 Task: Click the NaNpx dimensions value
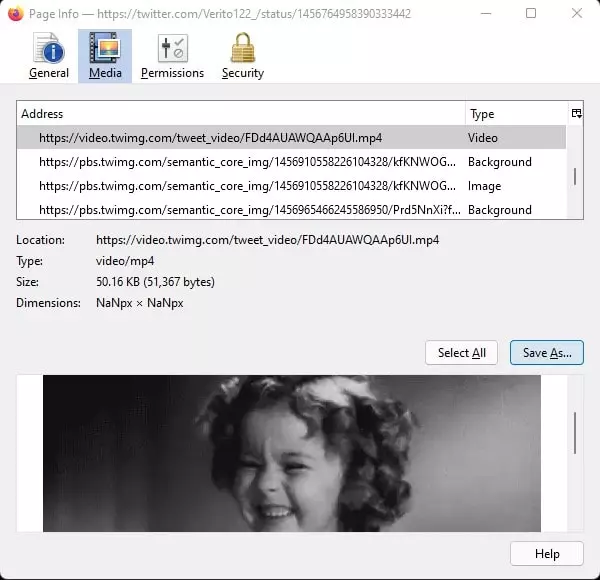[x=139, y=303]
